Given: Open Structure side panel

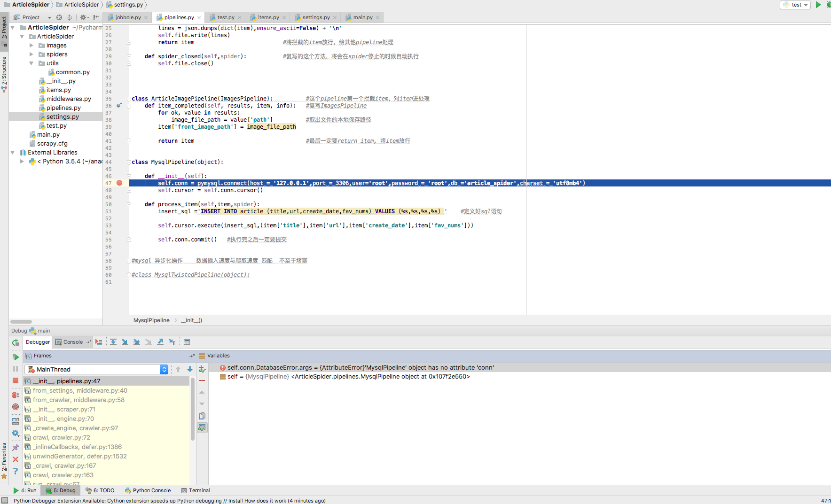Looking at the screenshot, I should coord(4,74).
